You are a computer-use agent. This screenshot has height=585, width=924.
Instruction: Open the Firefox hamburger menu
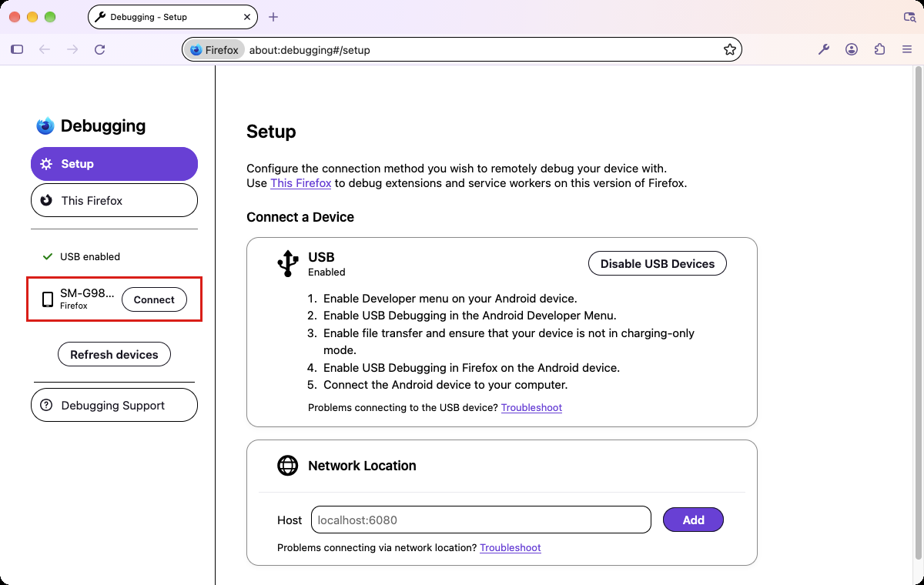[907, 49]
